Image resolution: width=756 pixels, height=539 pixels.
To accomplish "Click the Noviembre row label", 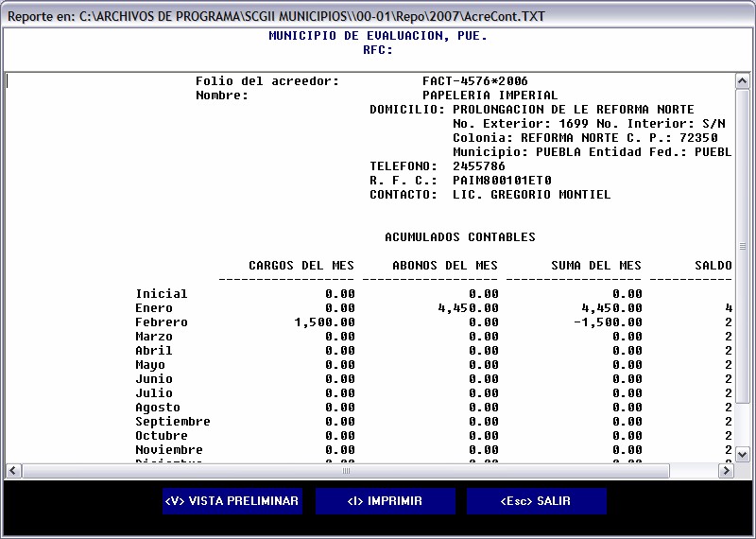I will click(x=169, y=450).
